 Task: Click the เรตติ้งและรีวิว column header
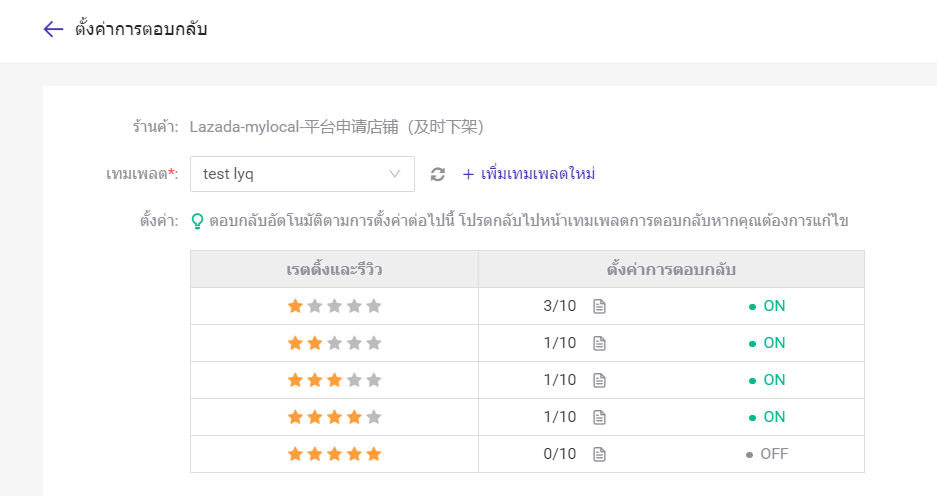pyautogui.click(x=334, y=269)
